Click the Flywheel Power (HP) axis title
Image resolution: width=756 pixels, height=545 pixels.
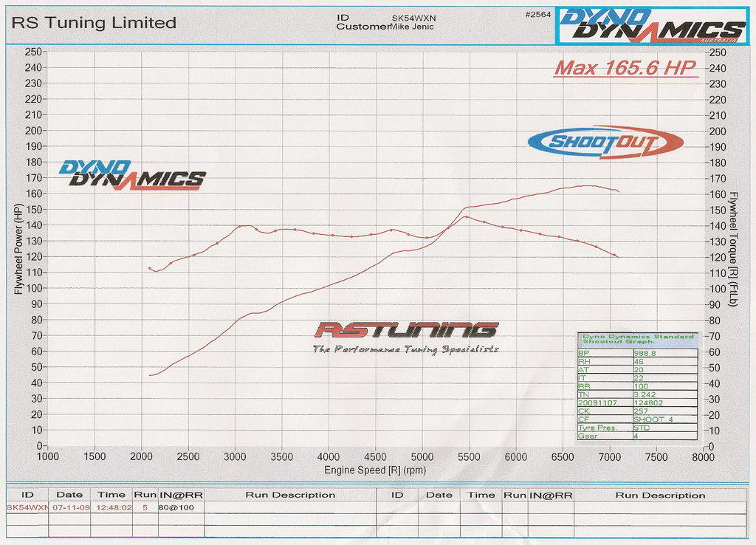(18, 249)
